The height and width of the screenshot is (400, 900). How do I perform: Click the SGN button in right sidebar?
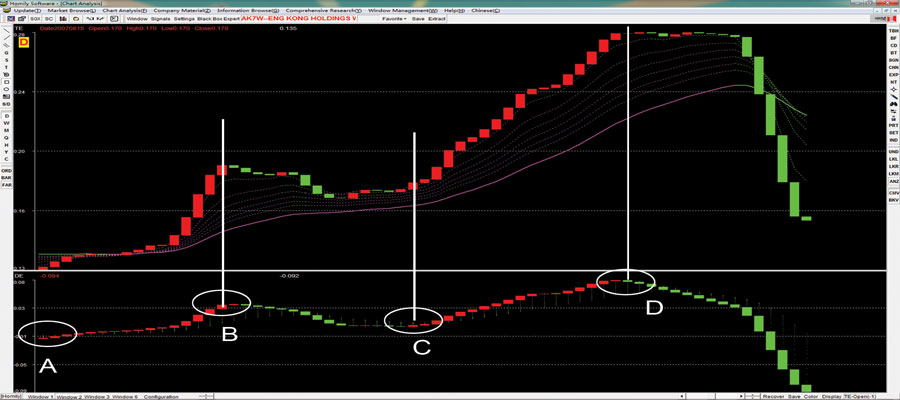tap(893, 61)
